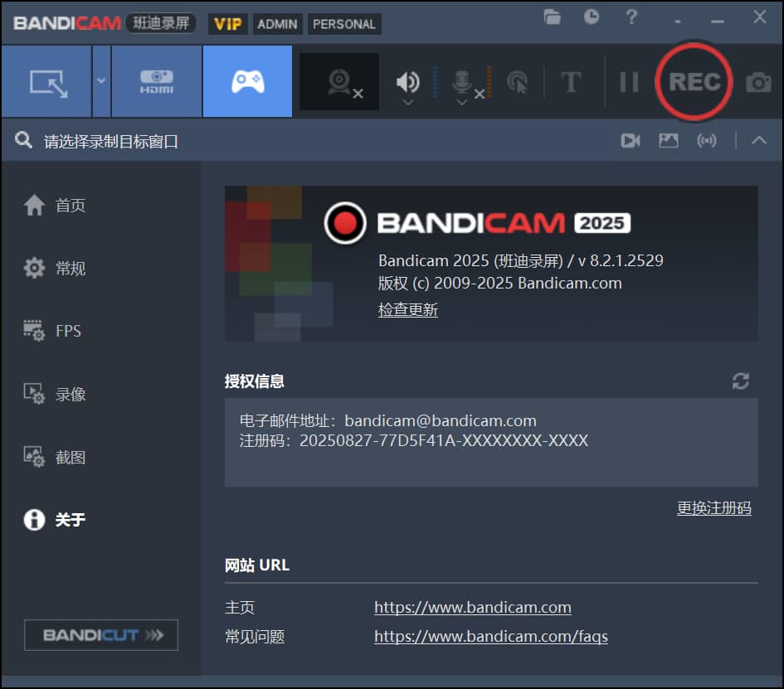Switch to screen recording mode (rectangle icon)
This screenshot has width=784, height=689.
[x=46, y=80]
